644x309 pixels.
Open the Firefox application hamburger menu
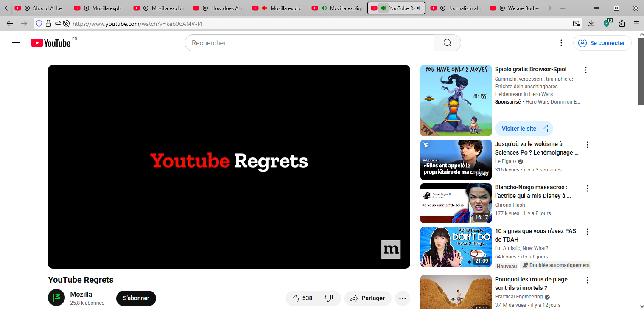point(636,24)
